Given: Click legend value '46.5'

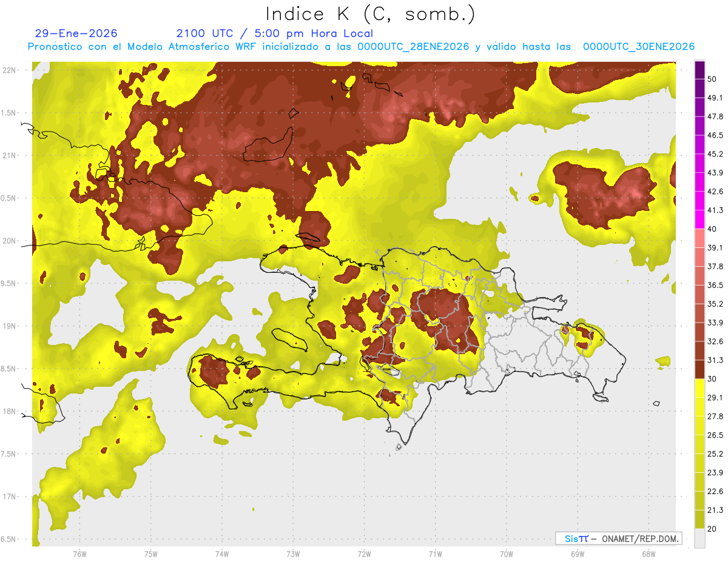Looking at the screenshot, I should click(715, 135).
